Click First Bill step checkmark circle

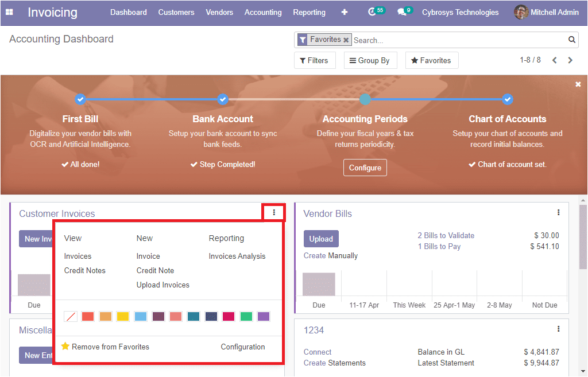(80, 99)
